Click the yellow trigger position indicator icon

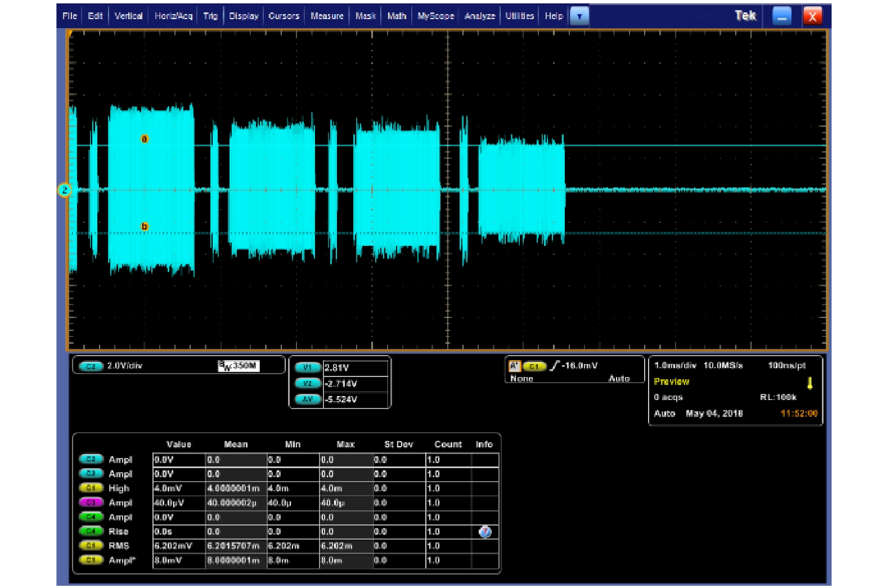point(809,383)
